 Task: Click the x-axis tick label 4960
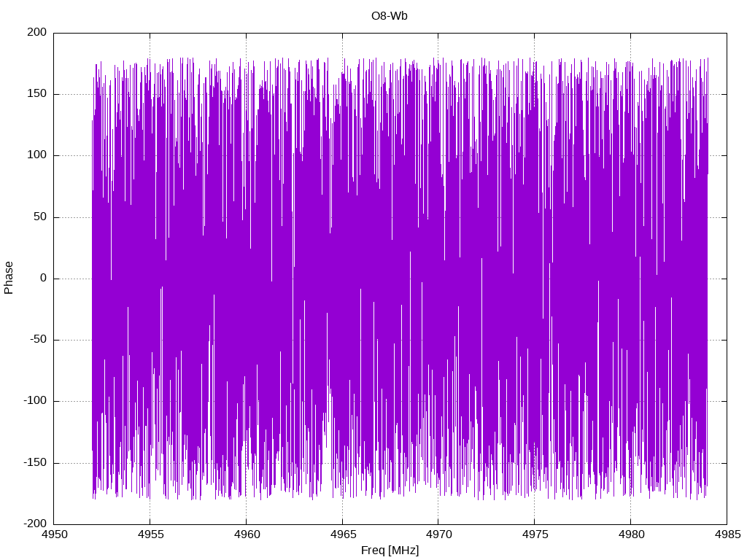click(x=247, y=534)
